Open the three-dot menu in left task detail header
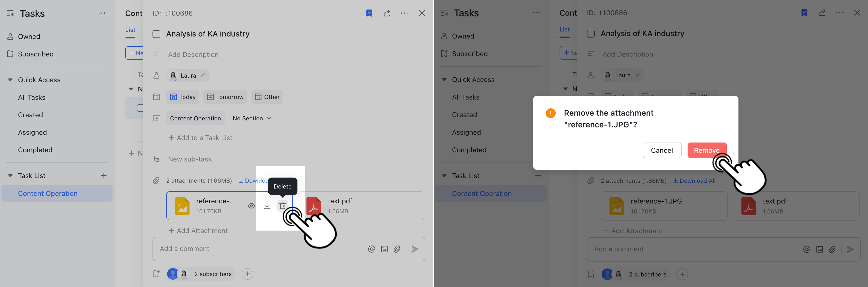 point(404,13)
